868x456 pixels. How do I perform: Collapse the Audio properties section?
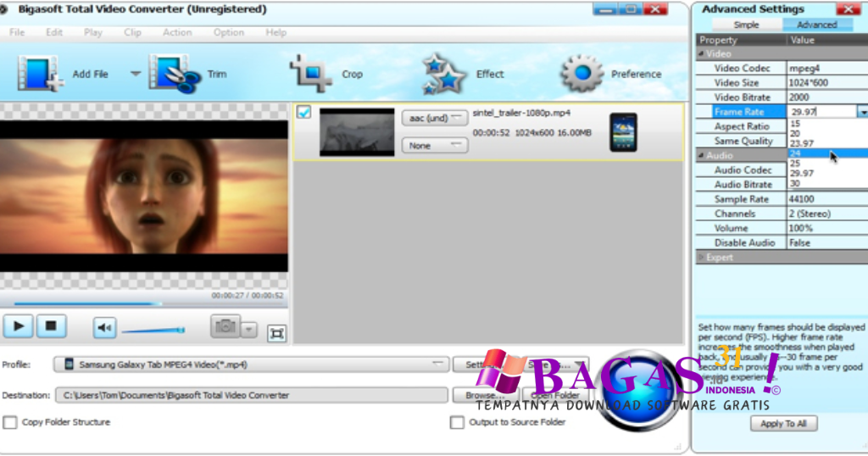pos(701,155)
